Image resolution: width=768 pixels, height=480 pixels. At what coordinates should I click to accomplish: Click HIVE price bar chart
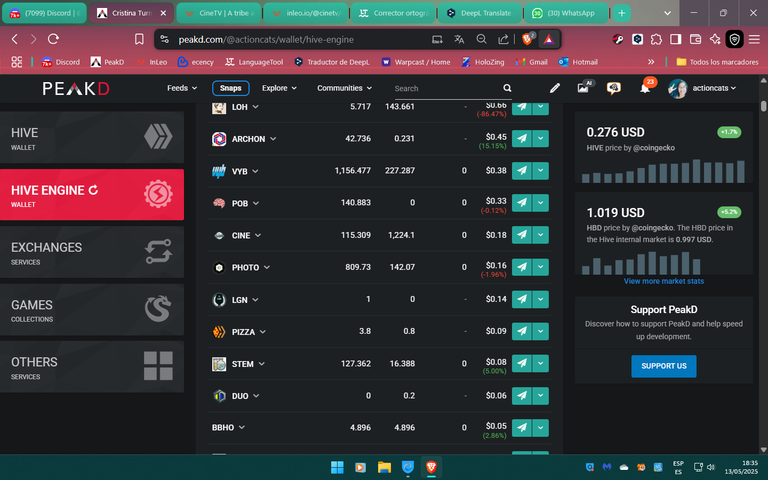point(663,171)
